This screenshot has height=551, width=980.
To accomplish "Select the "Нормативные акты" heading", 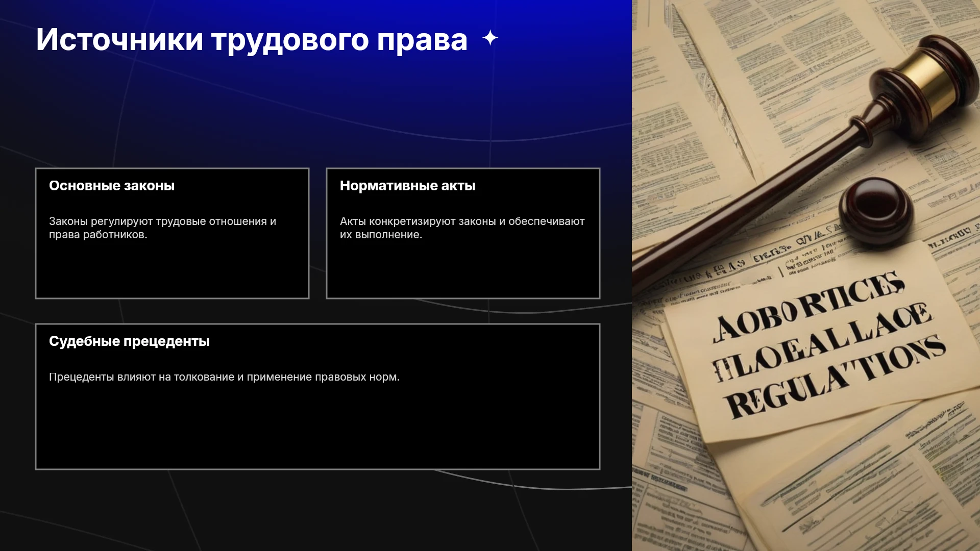I will click(407, 186).
